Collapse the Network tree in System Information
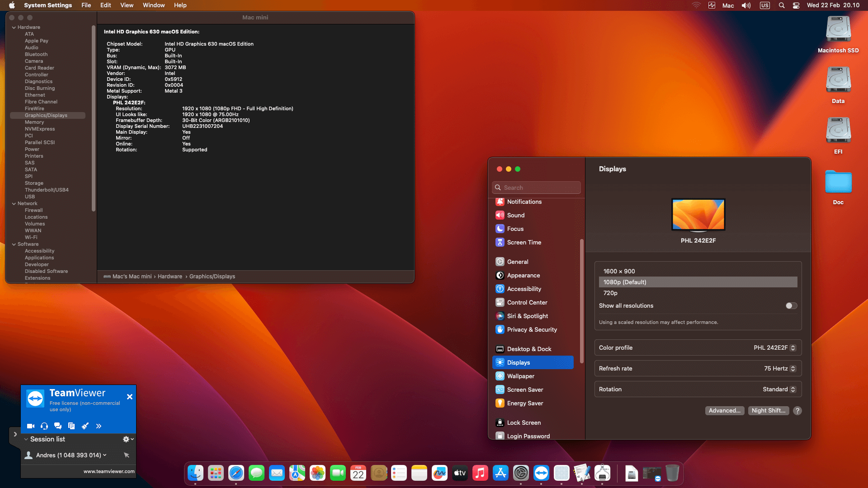The height and width of the screenshot is (488, 868). point(14,204)
